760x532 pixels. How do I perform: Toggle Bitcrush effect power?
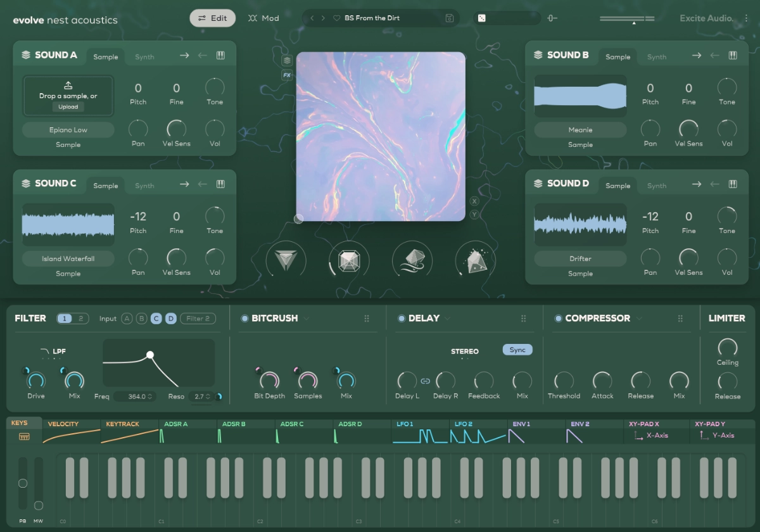[x=244, y=319]
